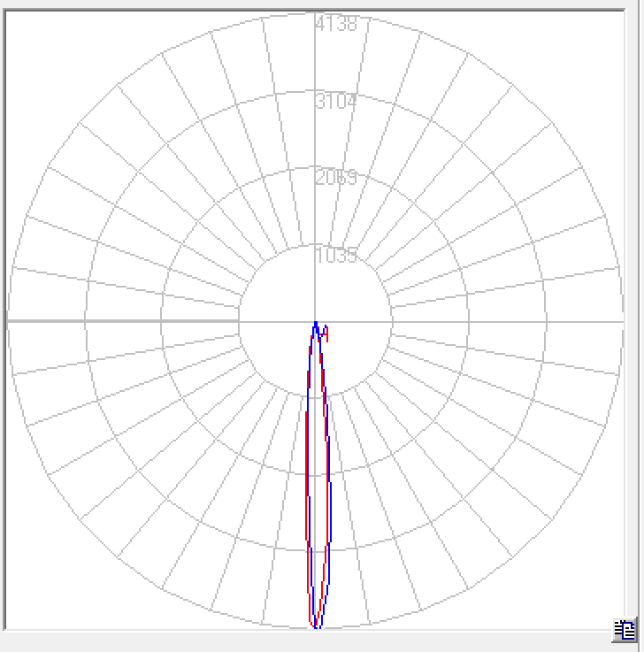Select the small red spur right of origin
This screenshot has width=644, height=652.
326,333
